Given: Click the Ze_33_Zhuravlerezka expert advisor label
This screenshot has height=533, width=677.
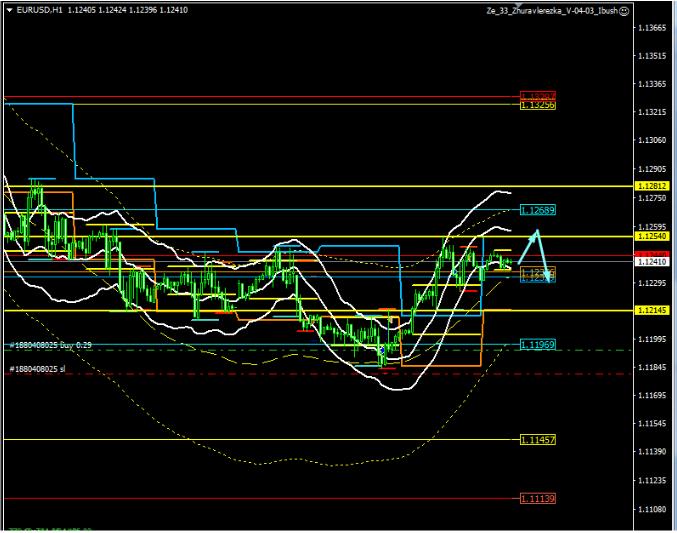Looking at the screenshot, I should point(552,11).
